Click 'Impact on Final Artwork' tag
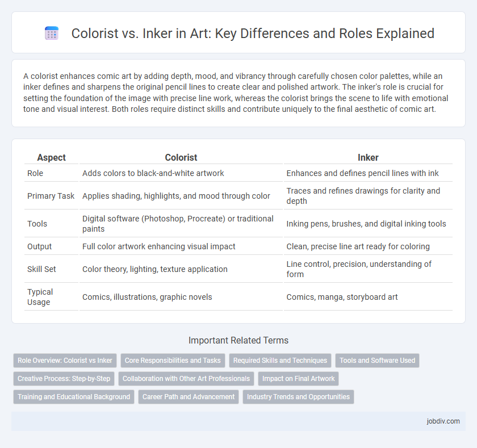This screenshot has height=448, width=477. click(x=299, y=379)
